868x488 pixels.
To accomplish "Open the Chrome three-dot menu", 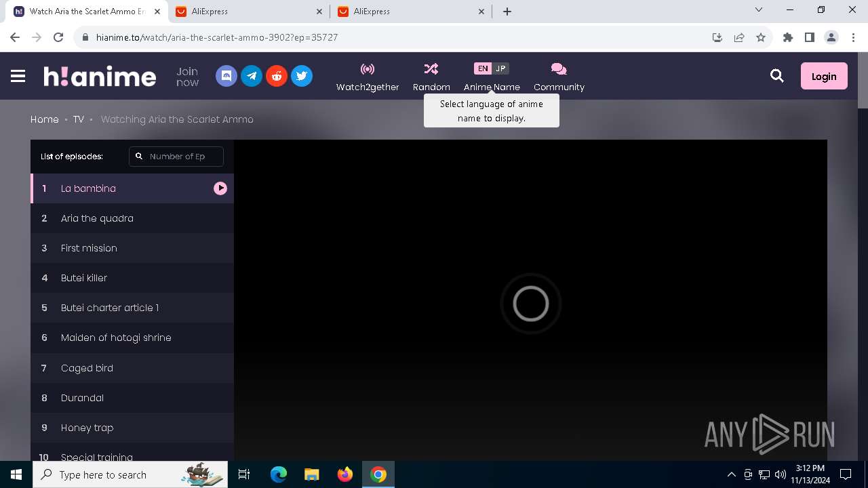I will click(x=852, y=37).
